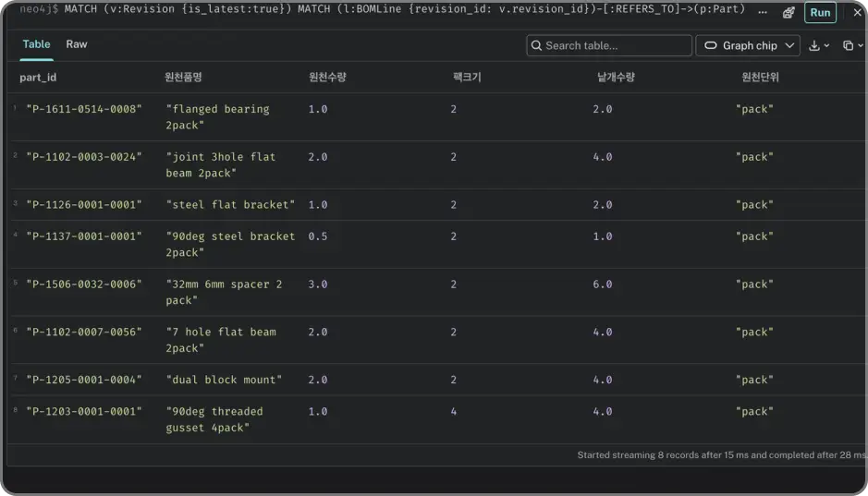Open the Graph chip dropdown
This screenshot has height=496, width=868.
748,45
